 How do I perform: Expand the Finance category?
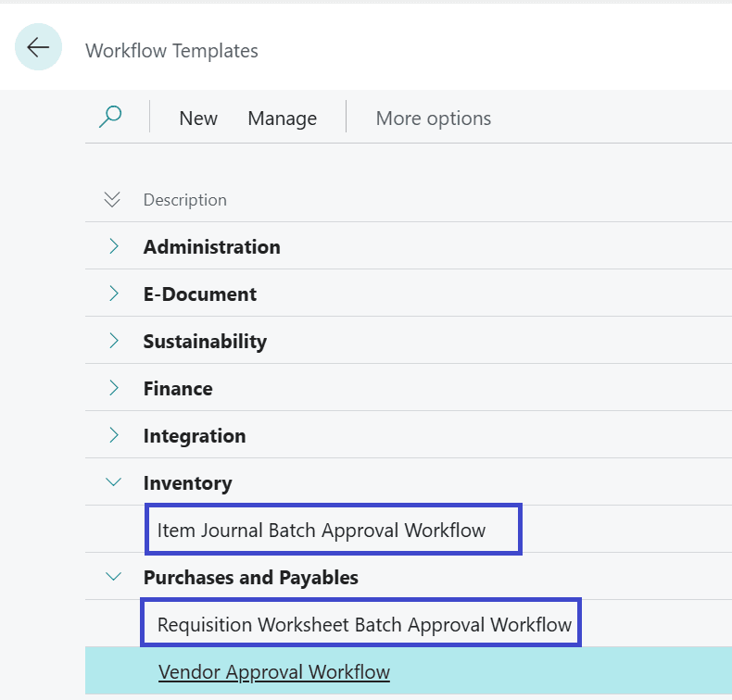point(114,388)
